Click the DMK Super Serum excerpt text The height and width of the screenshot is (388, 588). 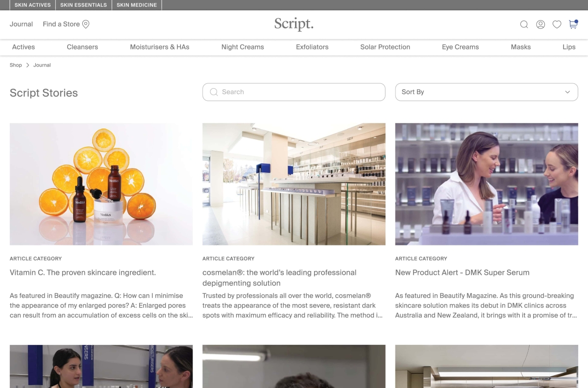point(486,306)
